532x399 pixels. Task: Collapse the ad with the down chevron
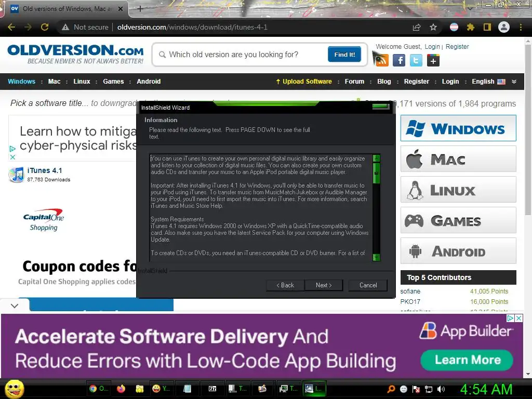[x=15, y=305]
